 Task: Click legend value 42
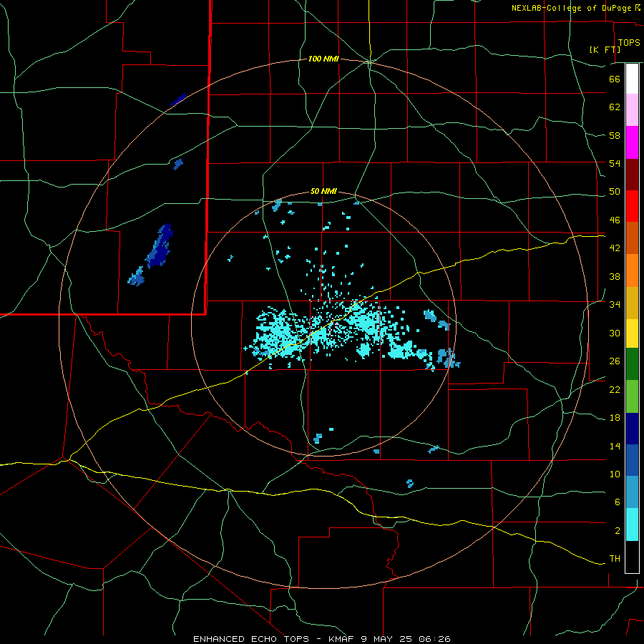coord(615,248)
